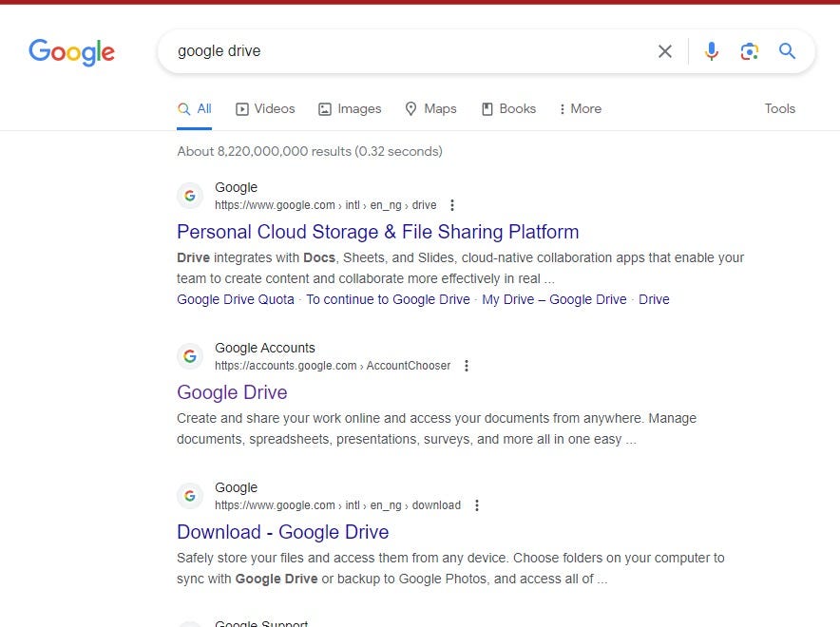This screenshot has width=840, height=627.
Task: Start voice search with microphone icon
Action: tap(712, 51)
